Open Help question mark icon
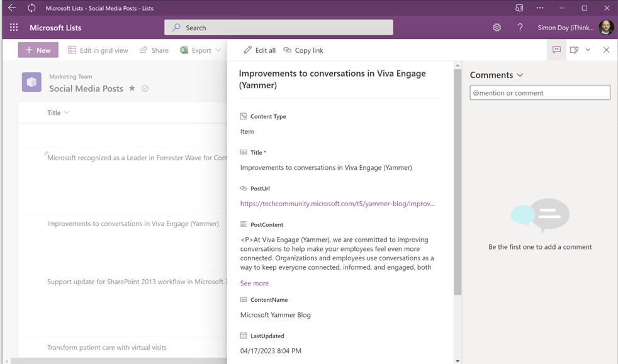 520,28
